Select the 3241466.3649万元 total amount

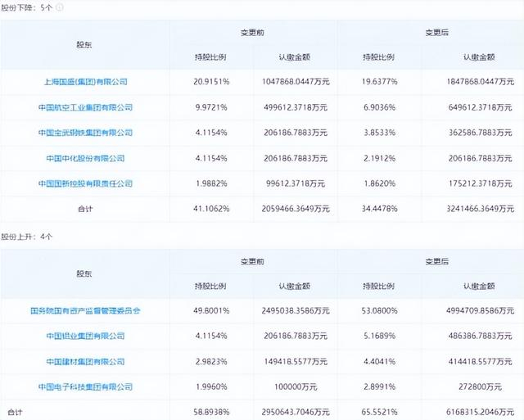pyautogui.click(x=481, y=209)
